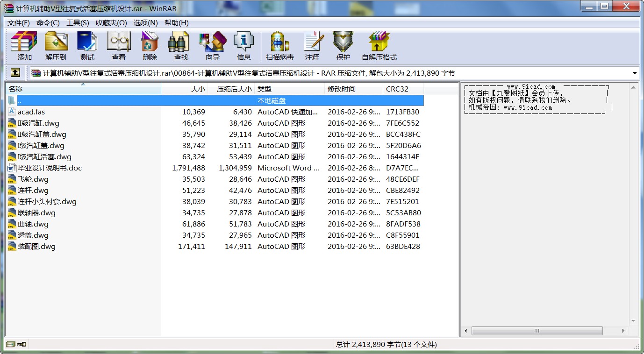Viewport: 644px width, 354px height.
Task: Expand the address path dropdown arrow
Action: point(635,73)
